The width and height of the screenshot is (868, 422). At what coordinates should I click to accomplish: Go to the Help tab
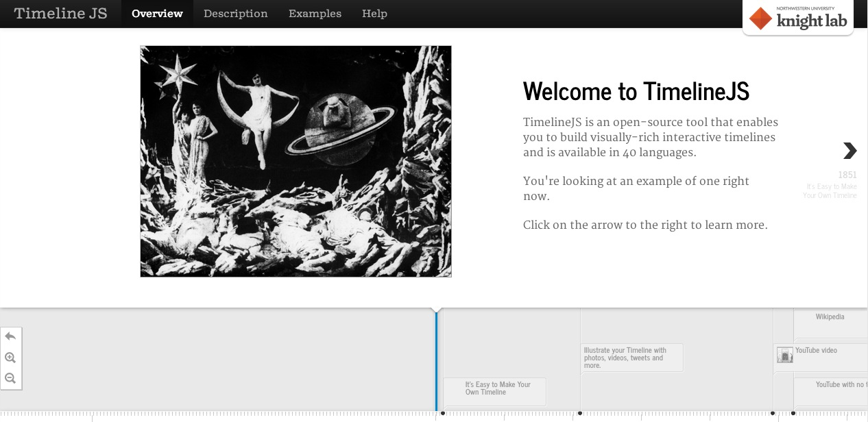(x=374, y=14)
